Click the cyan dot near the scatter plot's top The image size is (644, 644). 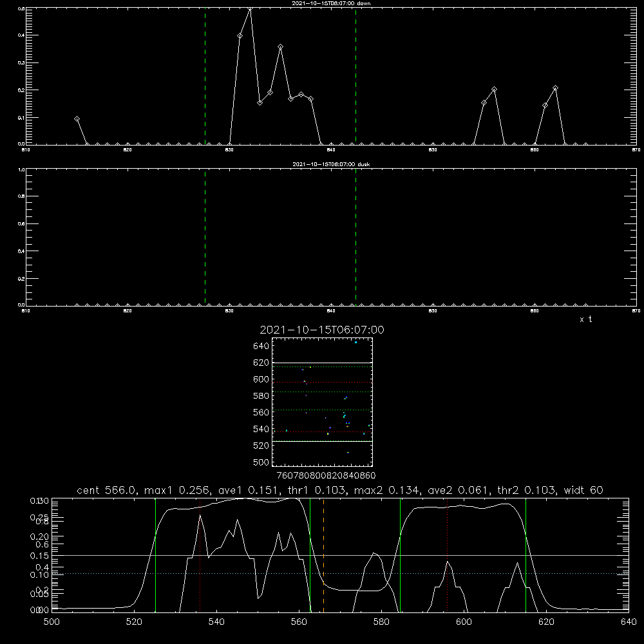click(355, 342)
